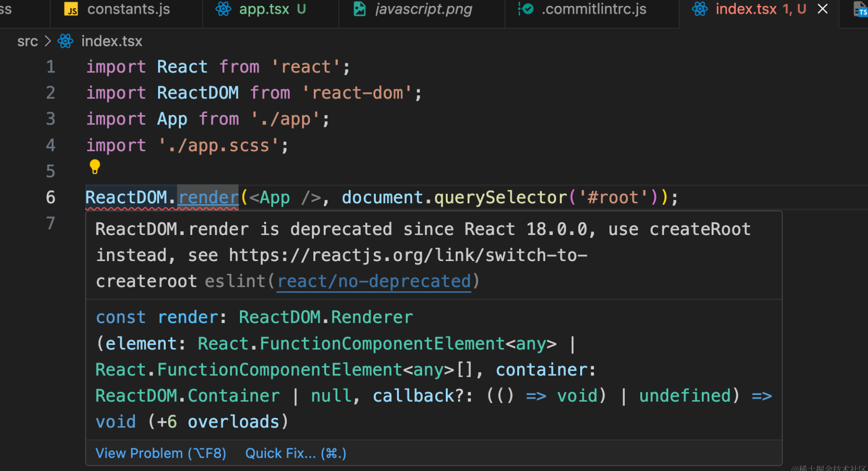The height and width of the screenshot is (471, 868).
Task: Select the javascript.png tab
Action: click(x=422, y=9)
